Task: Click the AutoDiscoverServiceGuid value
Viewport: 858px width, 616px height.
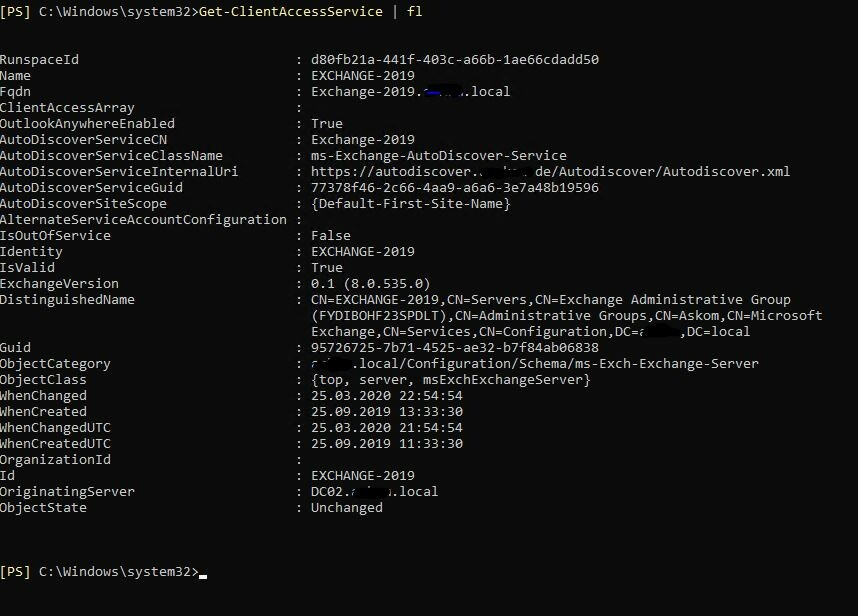Action: [x=455, y=188]
